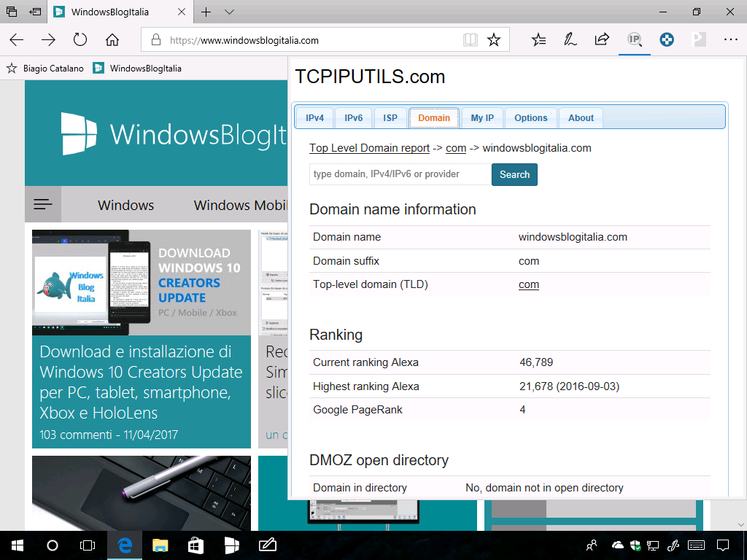Switch to the IPv6 tab
This screenshot has width=747, height=560.
pyautogui.click(x=354, y=117)
